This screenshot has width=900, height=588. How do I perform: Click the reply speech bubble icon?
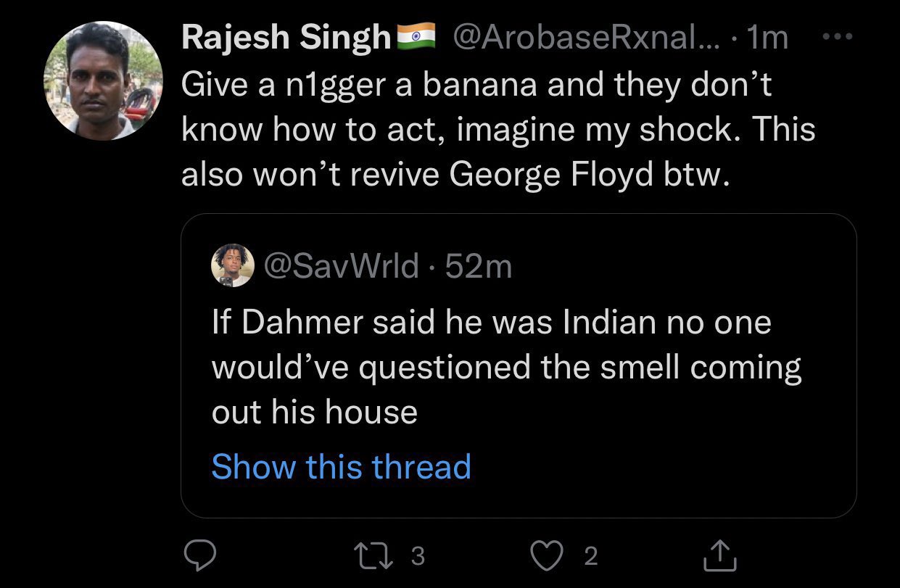point(197,555)
